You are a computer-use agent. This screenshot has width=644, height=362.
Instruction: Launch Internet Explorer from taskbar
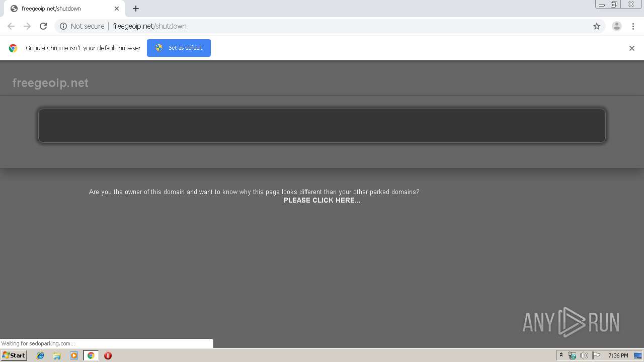pos(40,355)
